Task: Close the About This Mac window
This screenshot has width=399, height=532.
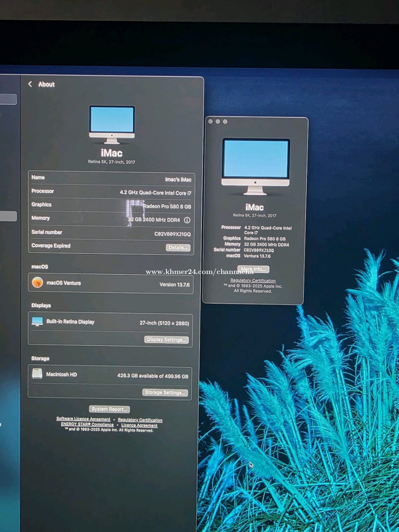Action: tap(211, 122)
